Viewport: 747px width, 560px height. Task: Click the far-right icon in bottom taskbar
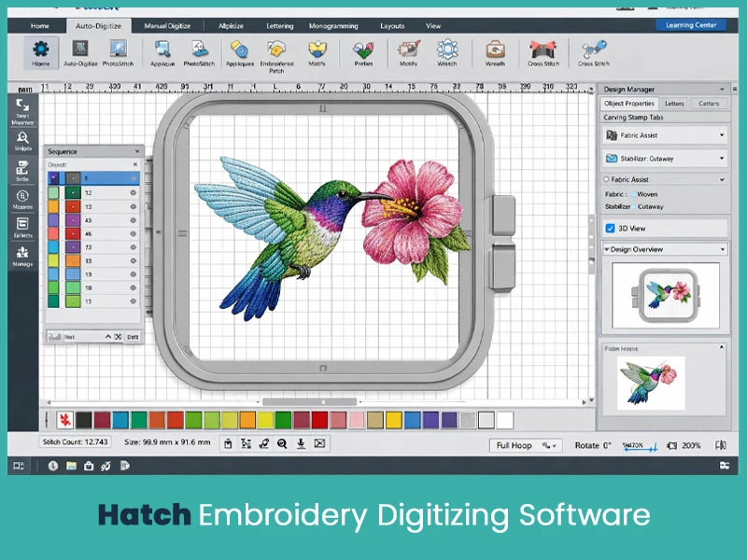click(725, 465)
